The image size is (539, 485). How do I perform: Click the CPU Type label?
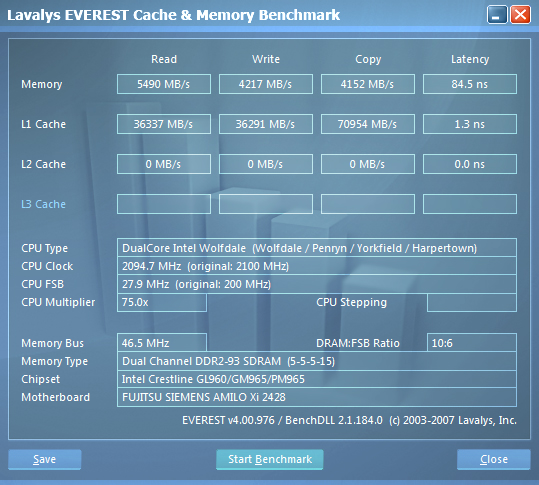tap(44, 248)
